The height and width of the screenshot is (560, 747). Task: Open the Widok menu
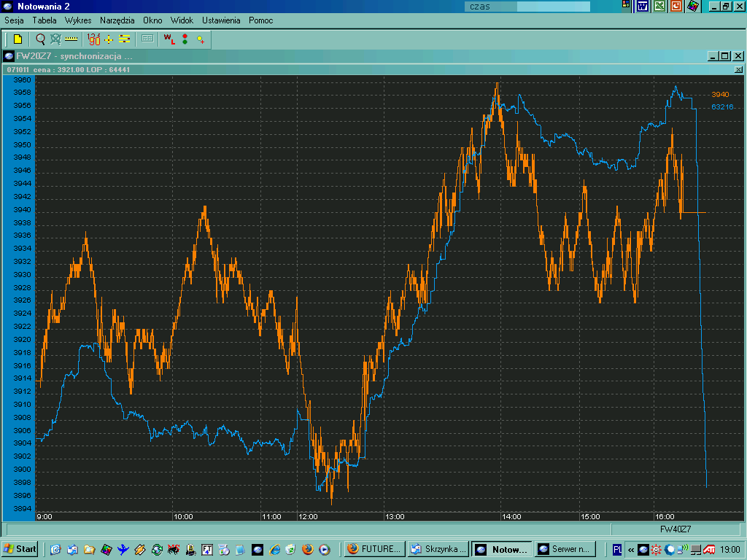pyautogui.click(x=182, y=20)
